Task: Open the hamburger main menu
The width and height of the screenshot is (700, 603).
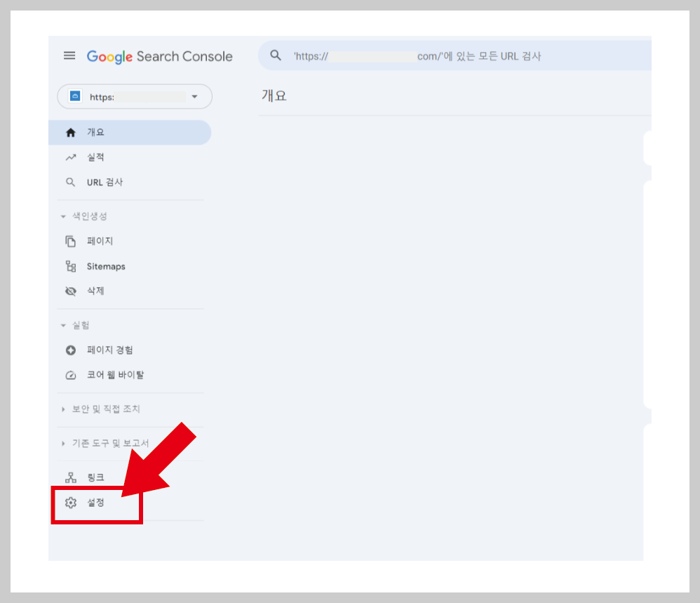Action: 69,56
